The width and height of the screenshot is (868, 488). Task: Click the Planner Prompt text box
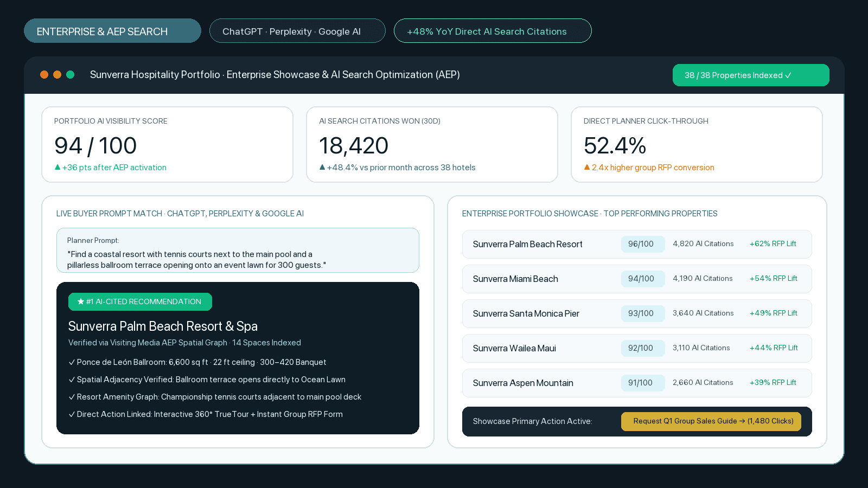pyautogui.click(x=238, y=251)
